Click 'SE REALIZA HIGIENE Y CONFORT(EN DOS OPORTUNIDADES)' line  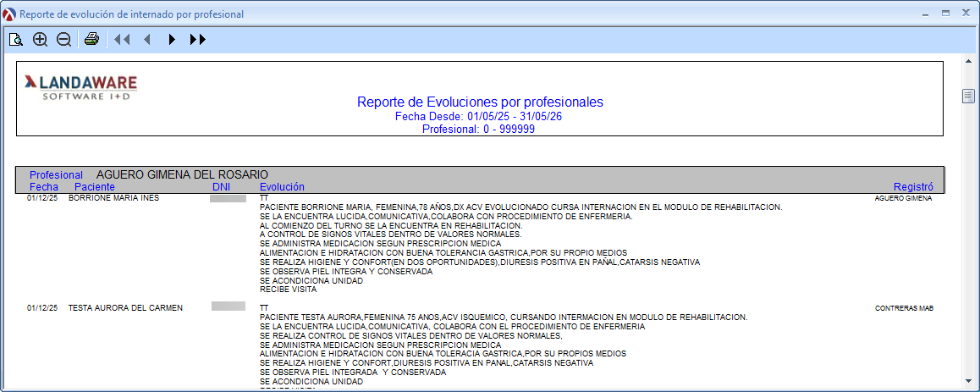(x=479, y=262)
